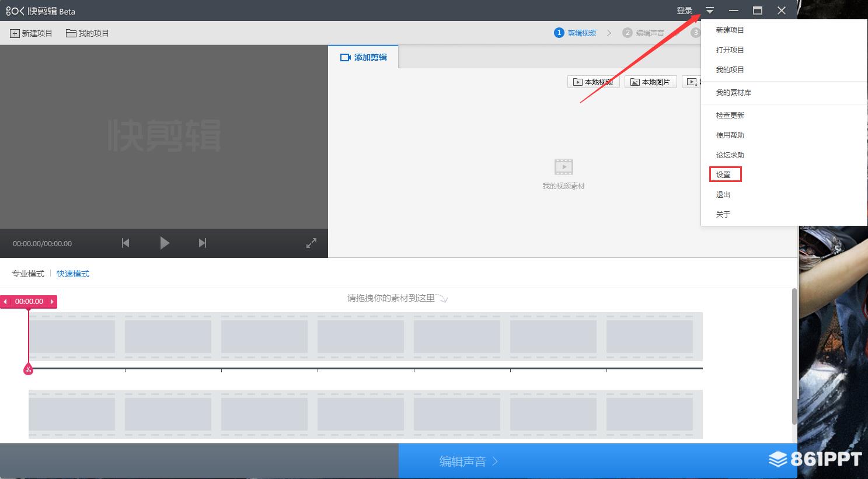Click the 本地图片 import button
Screen dimensions: 868x479
click(x=651, y=82)
